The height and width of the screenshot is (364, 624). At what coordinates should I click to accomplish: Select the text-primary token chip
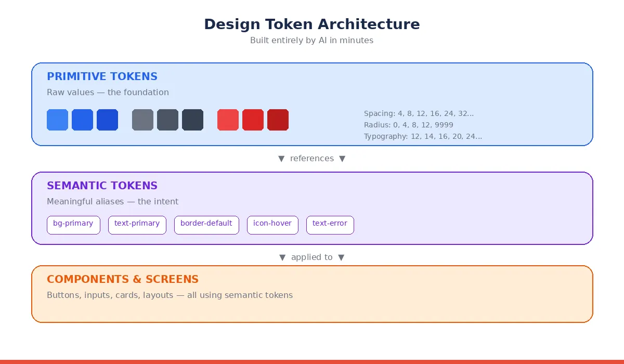tap(137, 225)
